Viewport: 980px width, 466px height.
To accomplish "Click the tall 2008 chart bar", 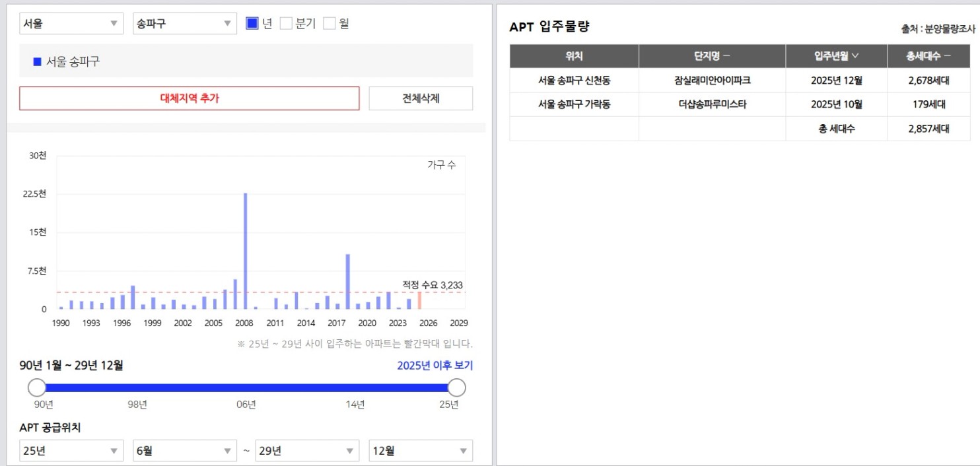I will click(246, 251).
